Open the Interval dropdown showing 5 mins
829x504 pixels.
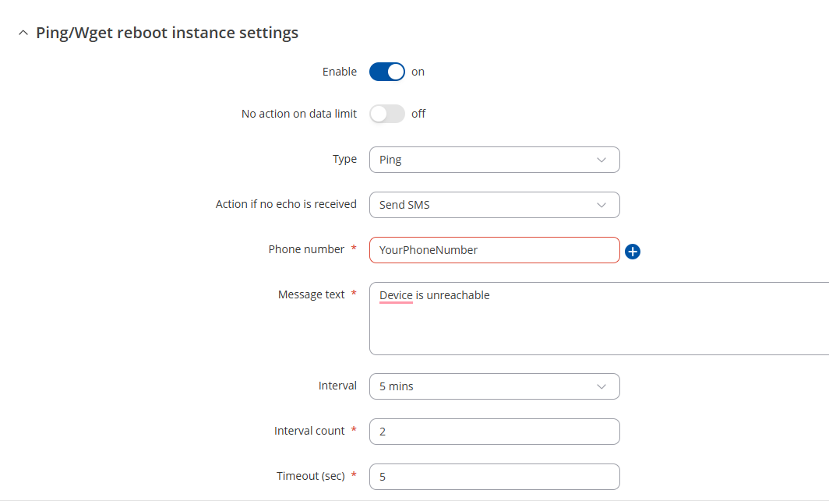tap(494, 386)
